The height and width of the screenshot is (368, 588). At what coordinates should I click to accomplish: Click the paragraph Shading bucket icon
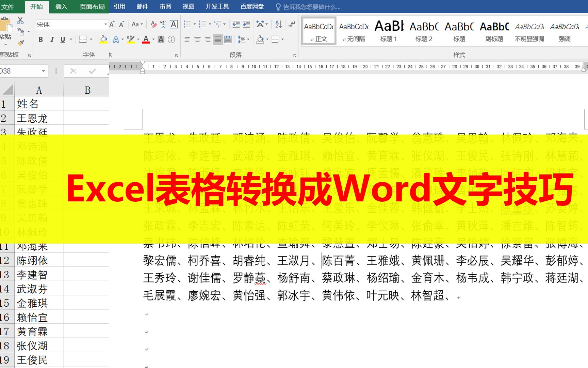(x=260, y=40)
